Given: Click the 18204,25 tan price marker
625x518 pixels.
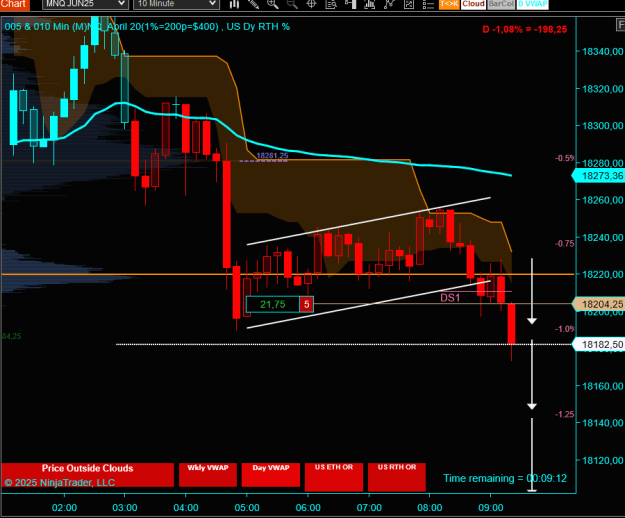Looking at the screenshot, I should click(599, 304).
